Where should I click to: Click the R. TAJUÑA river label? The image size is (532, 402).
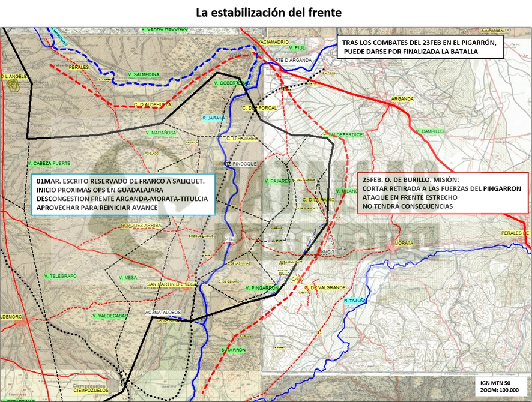[355, 301]
